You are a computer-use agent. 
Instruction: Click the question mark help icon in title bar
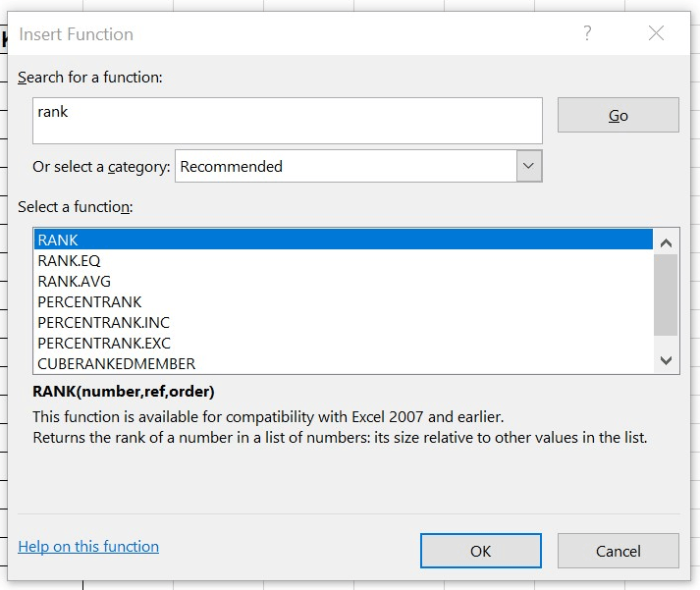coord(587,34)
